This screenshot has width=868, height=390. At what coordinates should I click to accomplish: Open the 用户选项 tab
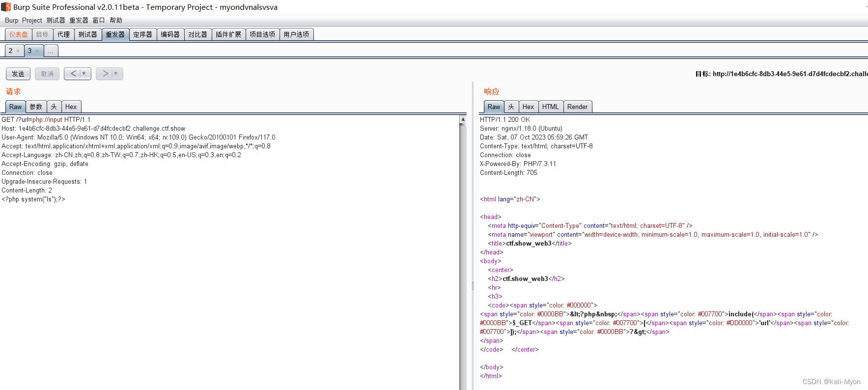[x=296, y=34]
